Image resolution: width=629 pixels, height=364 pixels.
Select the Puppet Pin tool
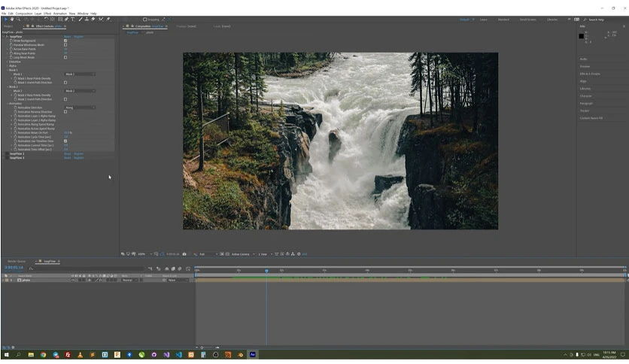coord(108,20)
